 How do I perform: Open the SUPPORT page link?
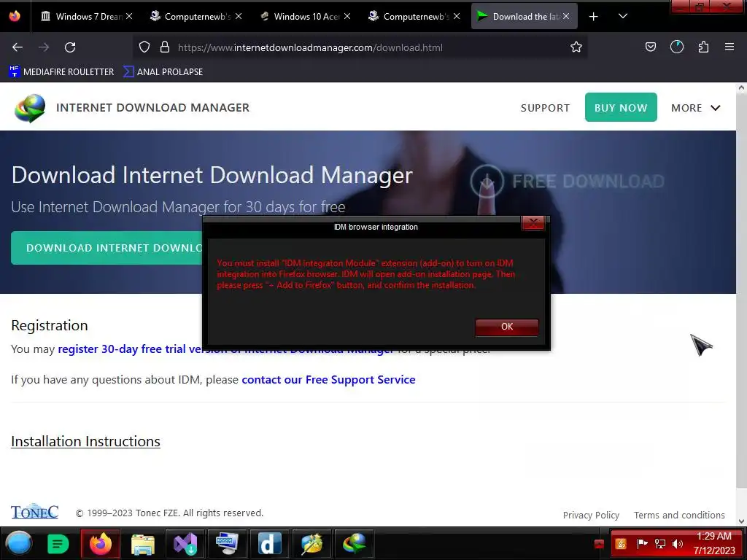pos(545,108)
